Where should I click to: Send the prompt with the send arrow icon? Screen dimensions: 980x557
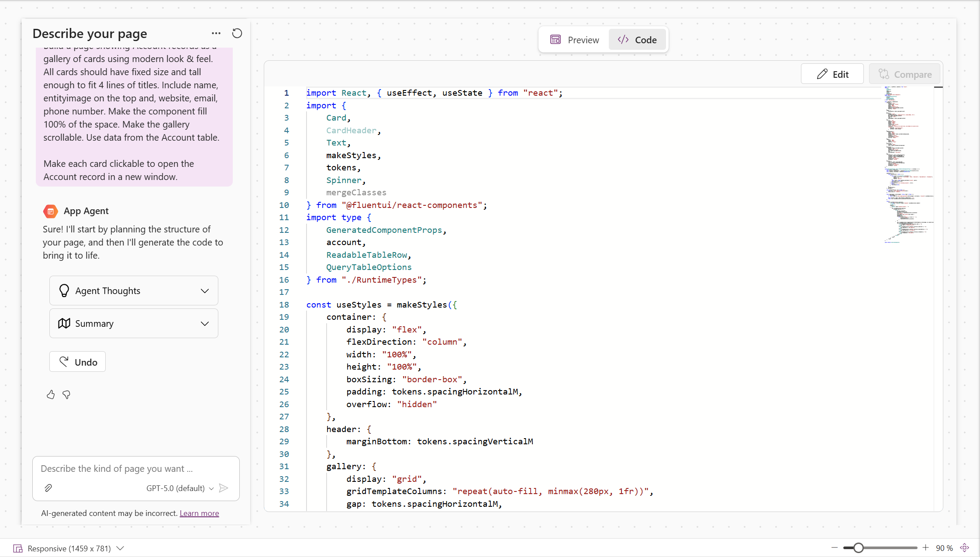(x=224, y=488)
